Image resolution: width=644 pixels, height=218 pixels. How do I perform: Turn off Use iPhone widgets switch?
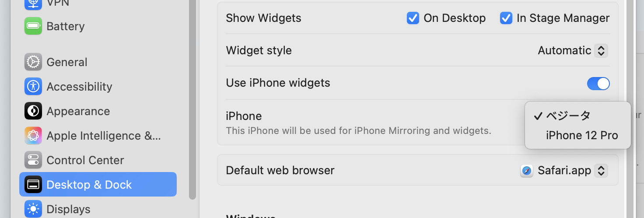(598, 83)
